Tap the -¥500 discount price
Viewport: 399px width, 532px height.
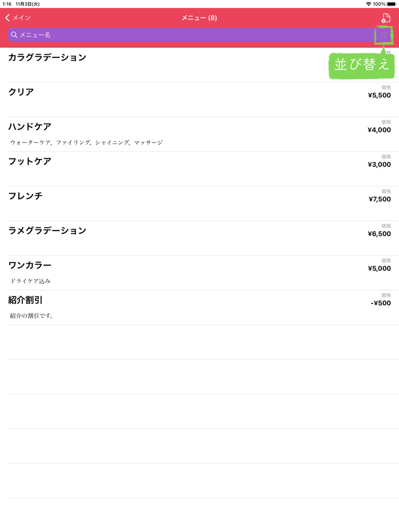pos(381,303)
